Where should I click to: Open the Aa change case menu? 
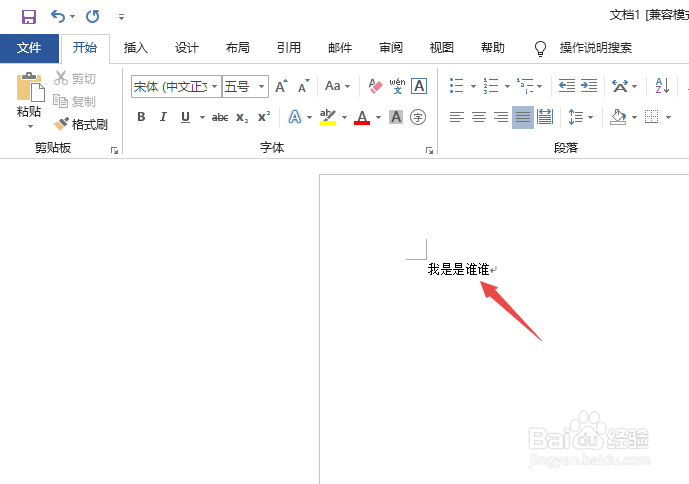click(337, 86)
